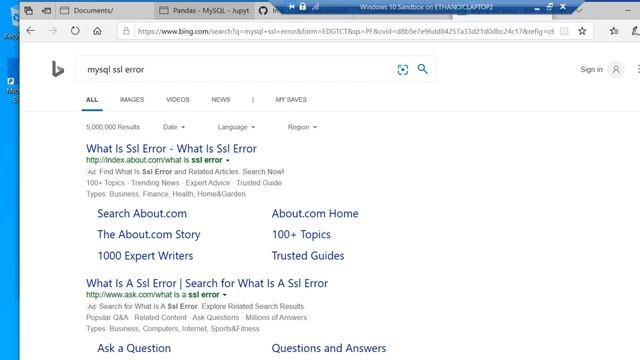
Task: Select the VIDEOS tab
Action: (178, 100)
